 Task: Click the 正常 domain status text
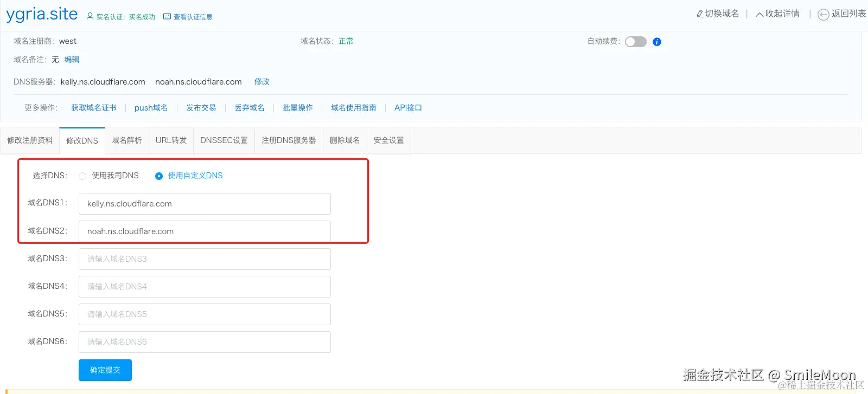[346, 41]
